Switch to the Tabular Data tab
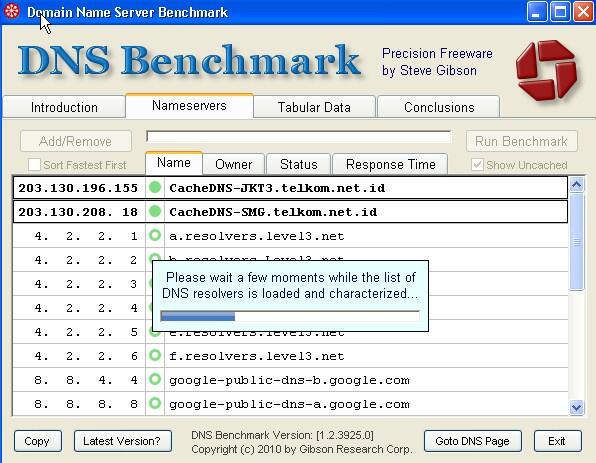 pyautogui.click(x=314, y=107)
